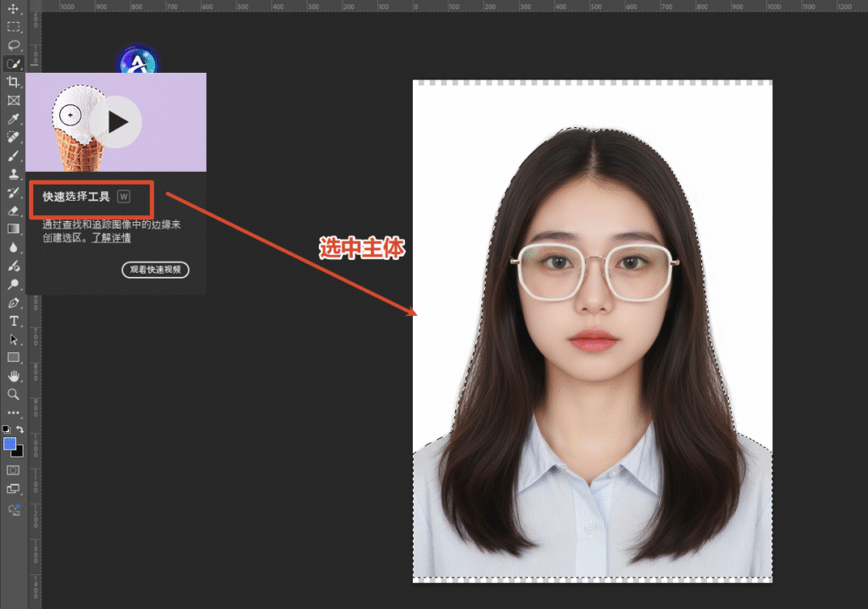Click the generative sparkle icon at toolbar bottom
868x609 pixels.
point(14,509)
